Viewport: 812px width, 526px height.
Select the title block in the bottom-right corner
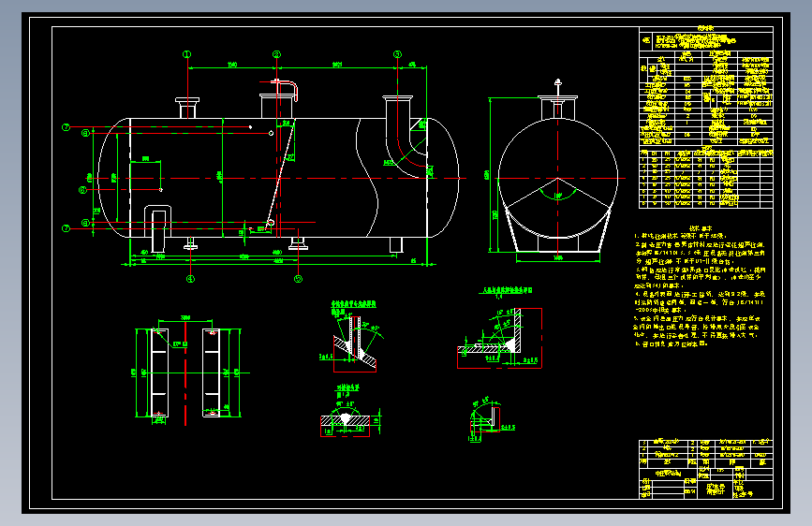pos(706,469)
